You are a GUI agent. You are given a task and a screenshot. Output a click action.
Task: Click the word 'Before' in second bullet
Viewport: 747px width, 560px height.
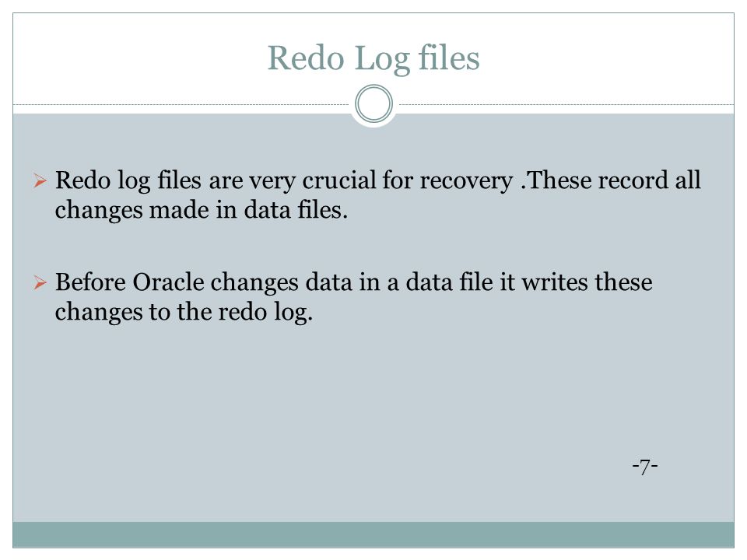[90, 282]
